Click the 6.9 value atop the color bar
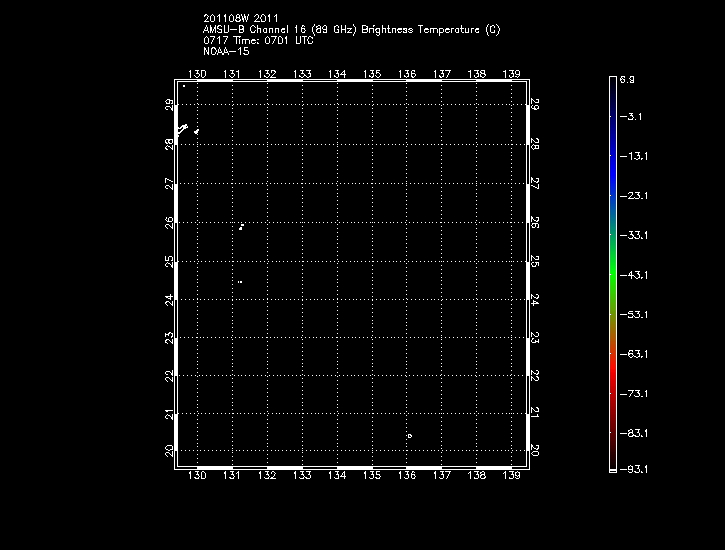The height and width of the screenshot is (550, 725). point(629,78)
